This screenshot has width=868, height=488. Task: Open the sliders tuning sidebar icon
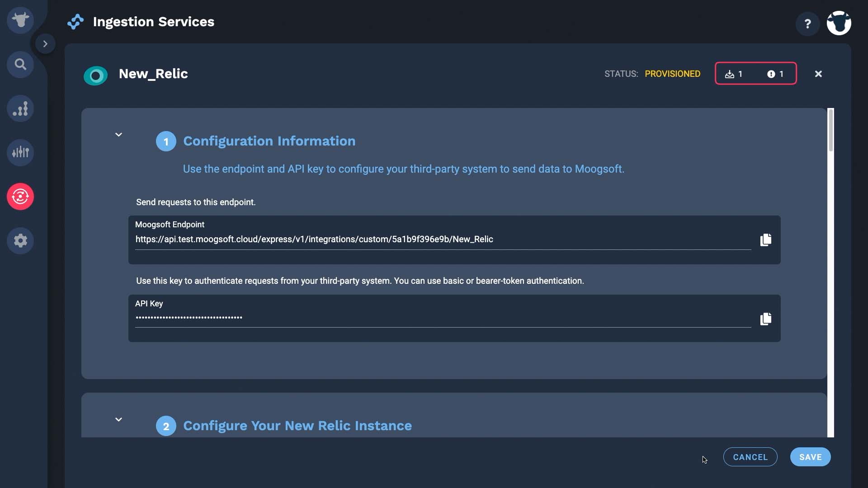[x=20, y=152]
